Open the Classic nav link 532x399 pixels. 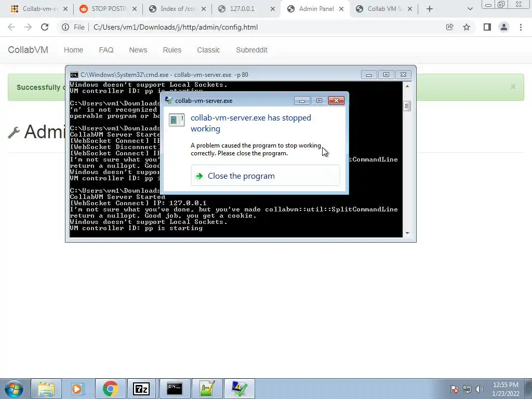click(208, 50)
